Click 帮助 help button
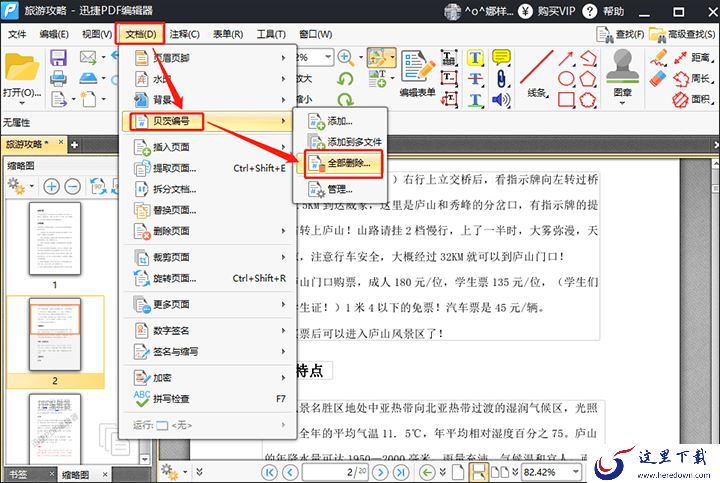The image size is (720, 483). (603, 11)
